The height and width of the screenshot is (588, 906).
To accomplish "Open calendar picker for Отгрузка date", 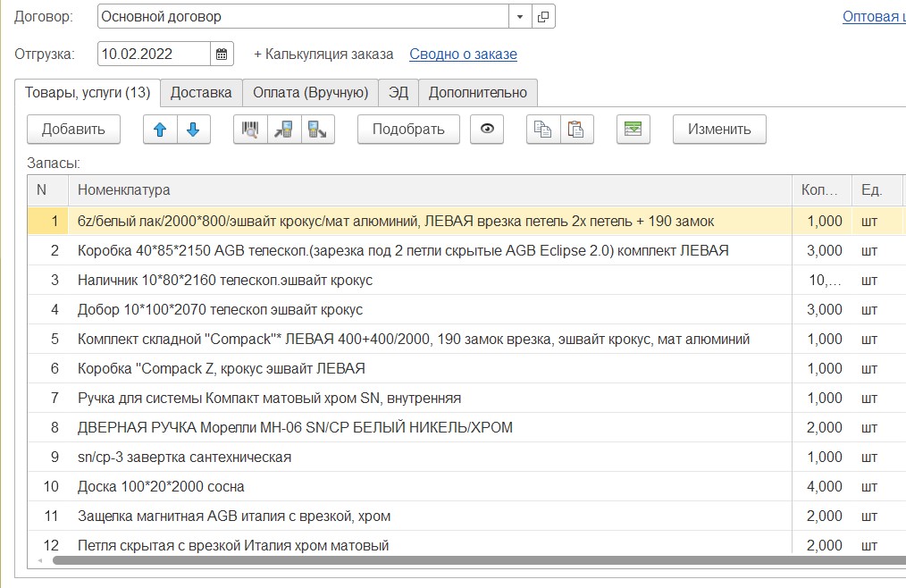I will (222, 54).
